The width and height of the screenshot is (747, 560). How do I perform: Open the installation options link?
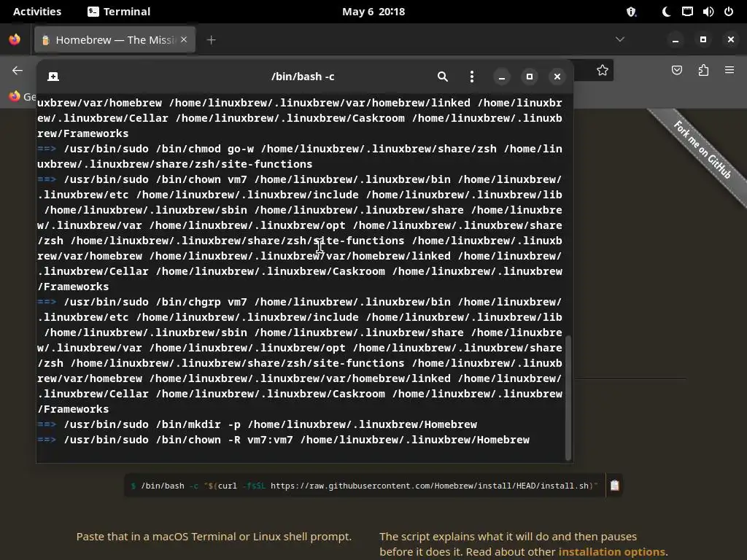click(612, 552)
